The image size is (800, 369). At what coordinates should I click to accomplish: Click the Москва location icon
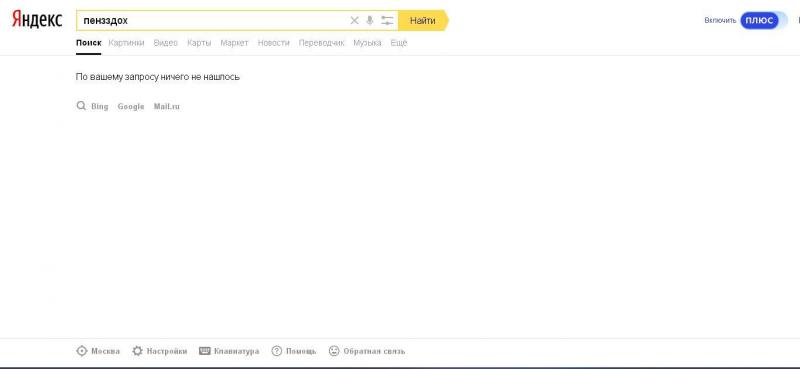click(81, 351)
